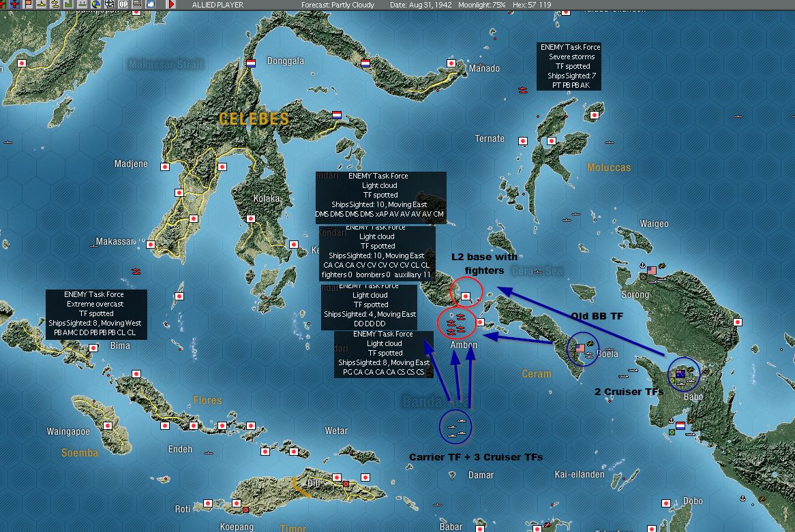Select the red enemy ship south of Makassar

[136, 272]
